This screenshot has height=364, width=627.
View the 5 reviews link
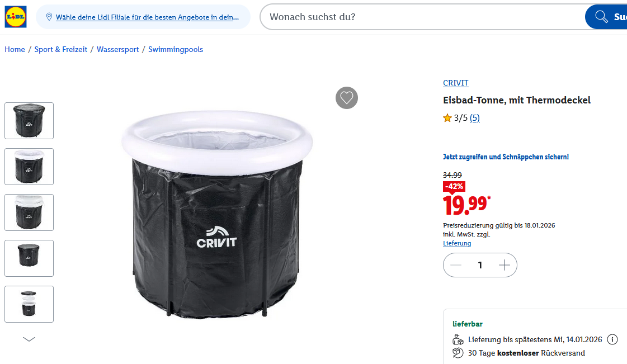tap(475, 118)
